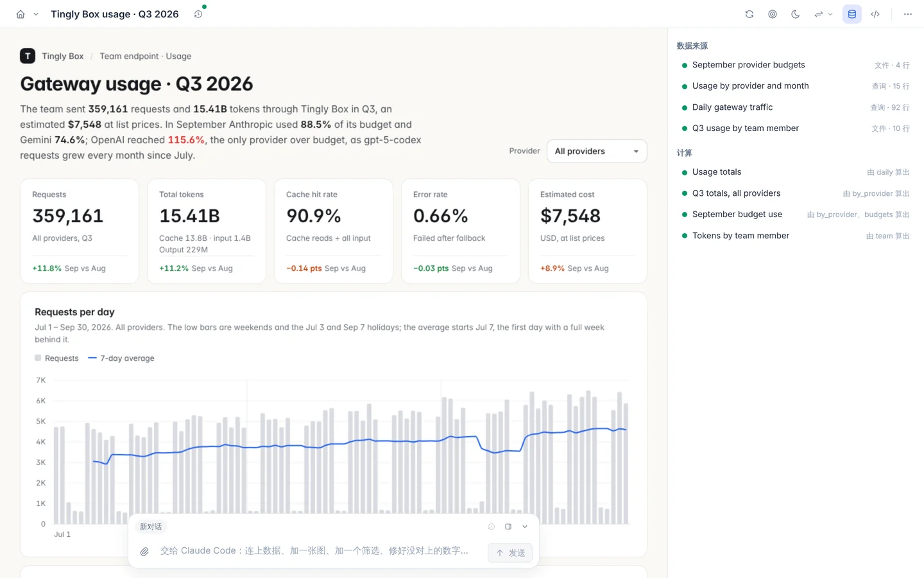The height and width of the screenshot is (578, 924).
Task: Expand the chevron next to the home icon
Action: 36,14
